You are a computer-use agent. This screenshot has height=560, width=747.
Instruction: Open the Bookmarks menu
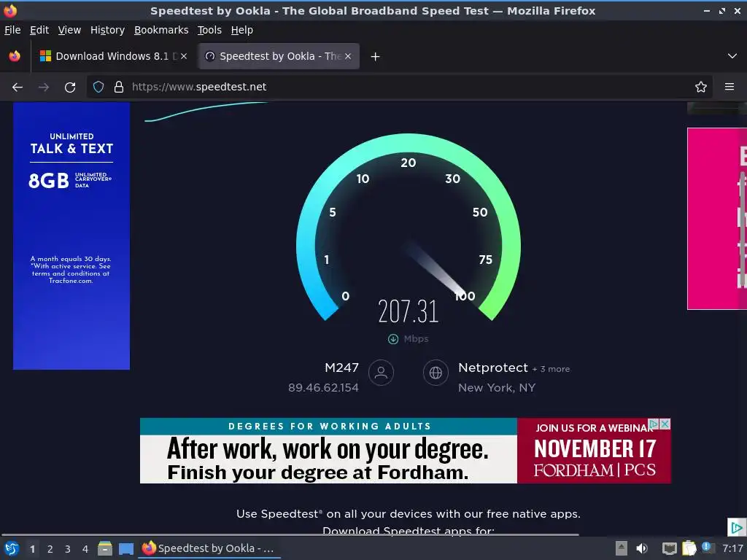pos(161,30)
